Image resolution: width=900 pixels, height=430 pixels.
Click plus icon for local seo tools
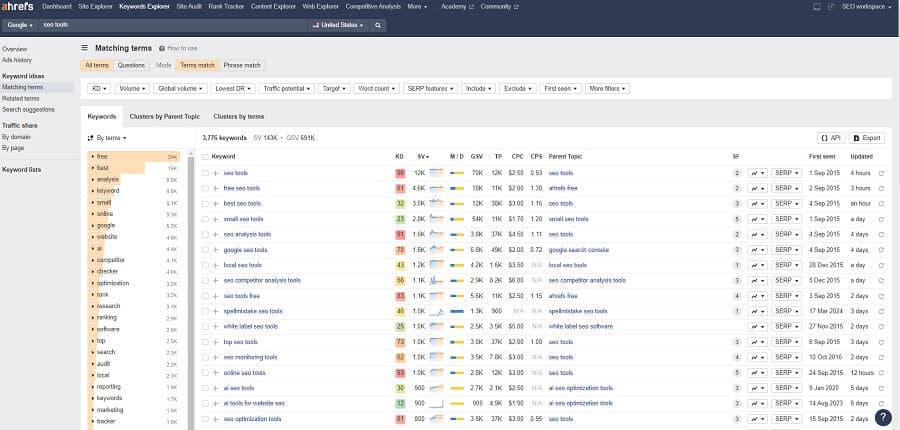coord(215,265)
